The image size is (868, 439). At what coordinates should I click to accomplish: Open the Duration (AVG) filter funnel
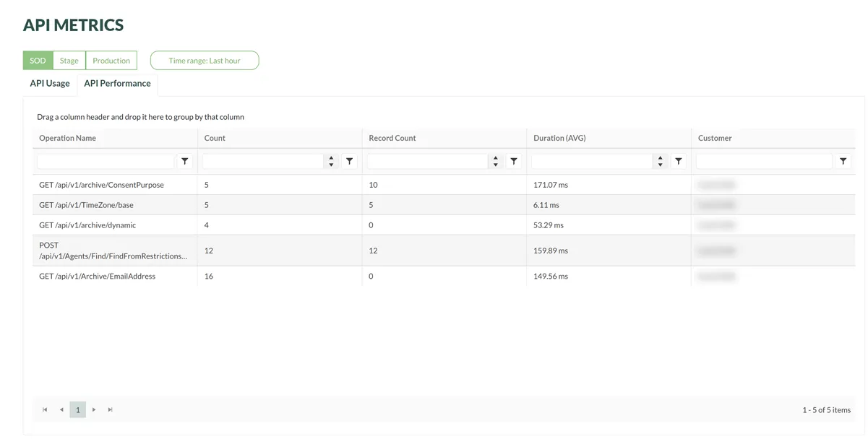679,162
